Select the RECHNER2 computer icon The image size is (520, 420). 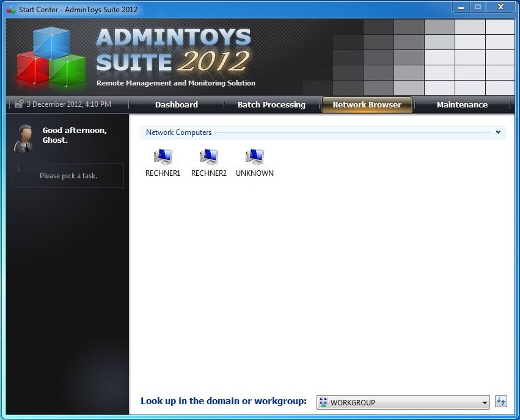click(209, 157)
